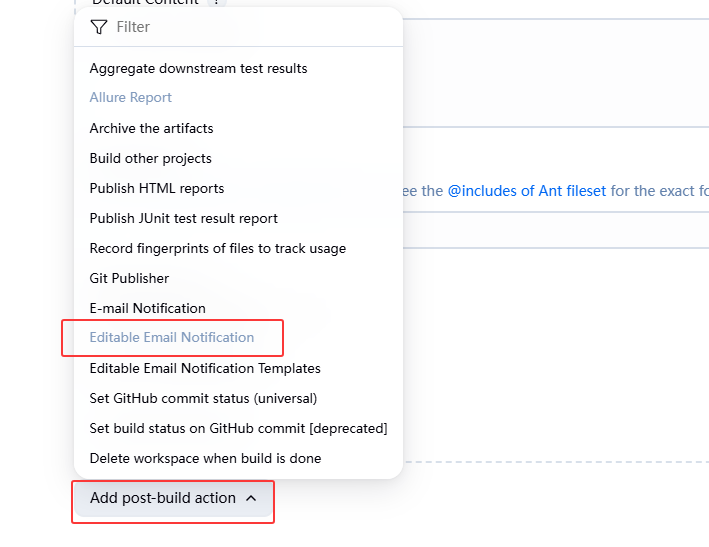Open the @includes of Ant fileset link
Image resolution: width=709 pixels, height=547 pixels.
pos(527,190)
